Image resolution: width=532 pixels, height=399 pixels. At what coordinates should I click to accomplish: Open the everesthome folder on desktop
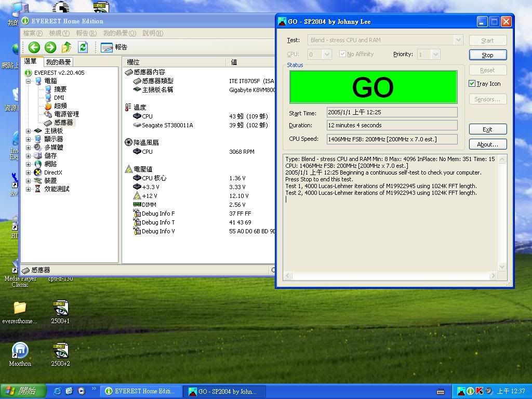pyautogui.click(x=20, y=312)
